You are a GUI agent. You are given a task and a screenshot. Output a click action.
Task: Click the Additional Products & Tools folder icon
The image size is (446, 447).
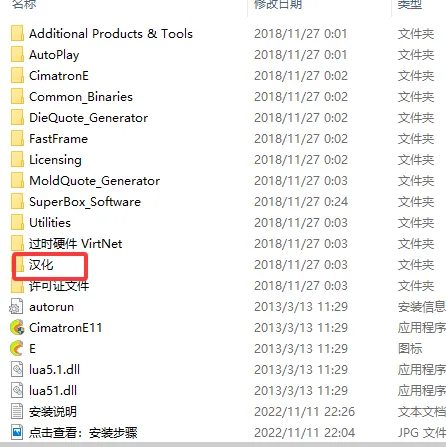coord(17,33)
